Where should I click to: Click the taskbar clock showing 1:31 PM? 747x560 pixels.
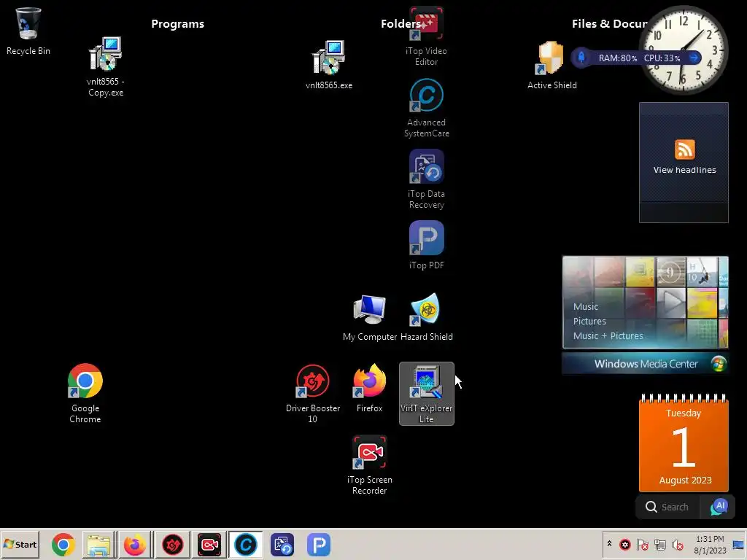click(x=710, y=544)
